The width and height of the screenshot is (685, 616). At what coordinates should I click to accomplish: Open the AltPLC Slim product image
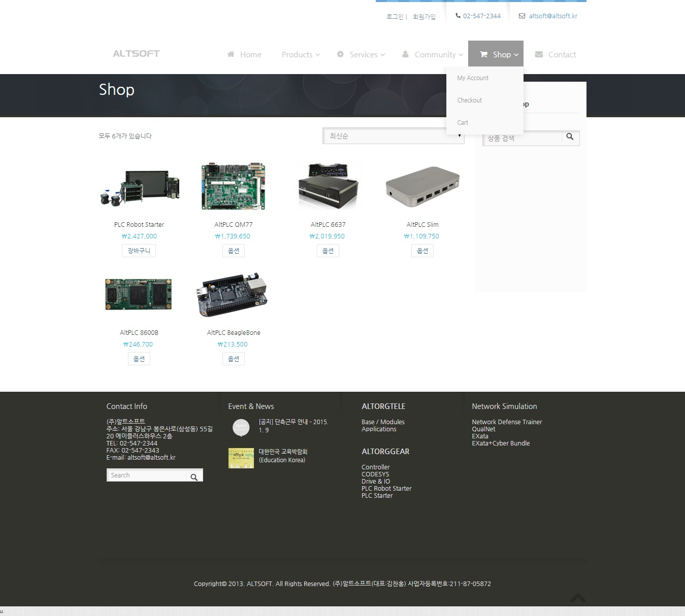click(422, 186)
